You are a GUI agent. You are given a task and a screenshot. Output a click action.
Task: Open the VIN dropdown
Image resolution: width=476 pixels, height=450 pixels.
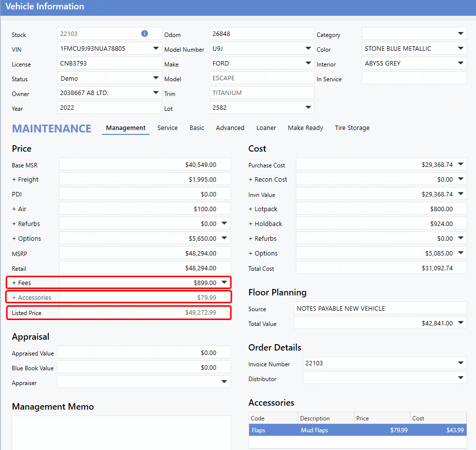coord(156,48)
